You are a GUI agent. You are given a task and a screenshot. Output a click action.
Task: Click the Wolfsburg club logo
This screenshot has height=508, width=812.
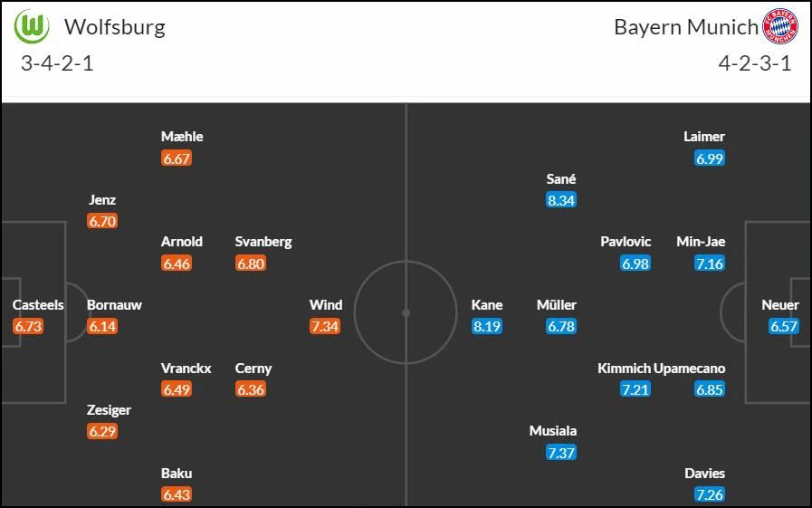coord(32,26)
